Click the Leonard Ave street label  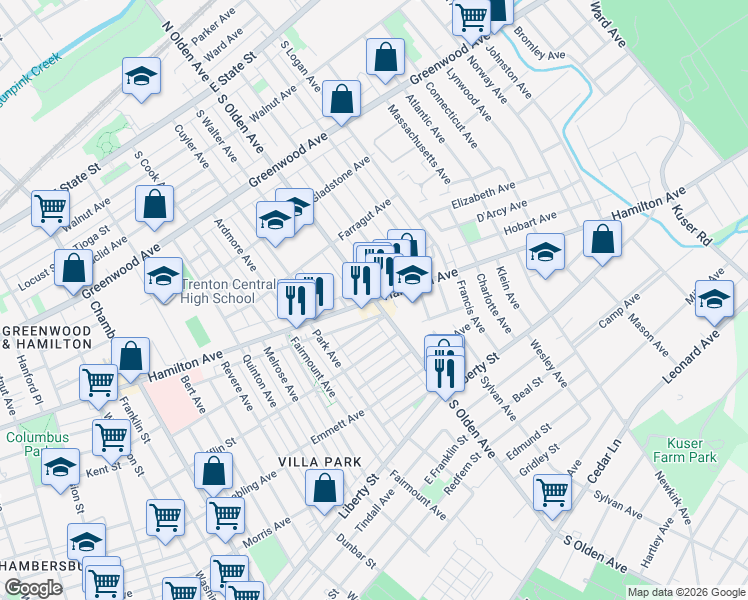pos(690,357)
